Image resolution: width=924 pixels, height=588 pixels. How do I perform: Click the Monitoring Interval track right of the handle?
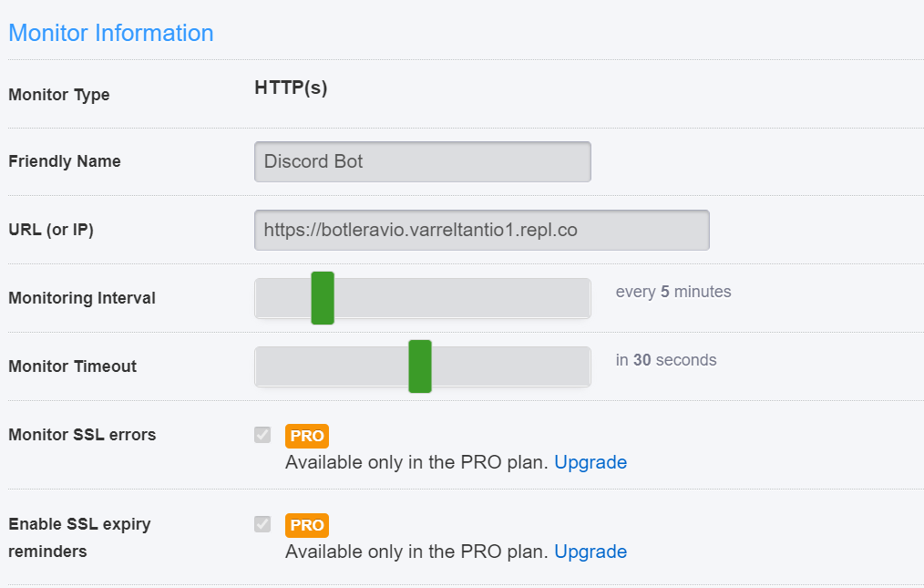[463, 298]
